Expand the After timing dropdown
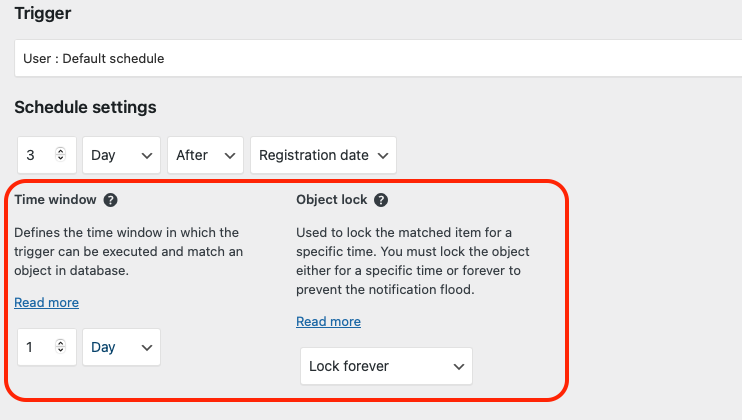 click(205, 155)
